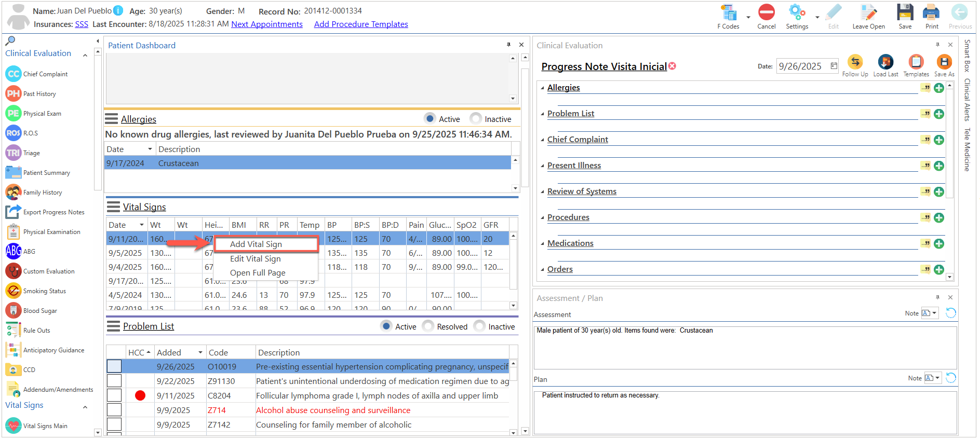Image resolution: width=980 pixels, height=439 pixels.
Task: Check the box for the Z91130 problem row
Action: pyautogui.click(x=114, y=381)
